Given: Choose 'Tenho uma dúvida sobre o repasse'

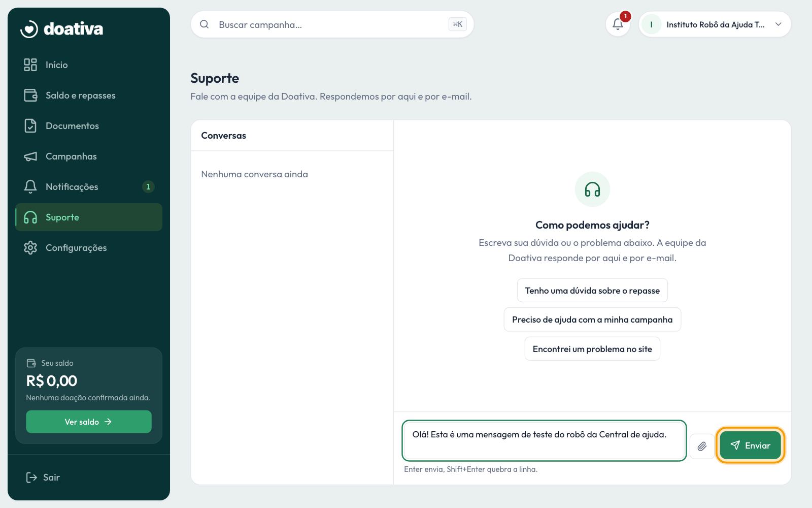Looking at the screenshot, I should pyautogui.click(x=592, y=291).
